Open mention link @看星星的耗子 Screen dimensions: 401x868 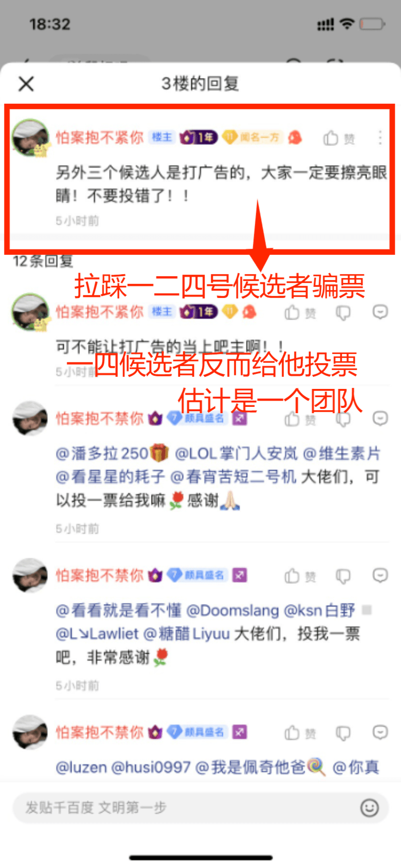click(110, 477)
